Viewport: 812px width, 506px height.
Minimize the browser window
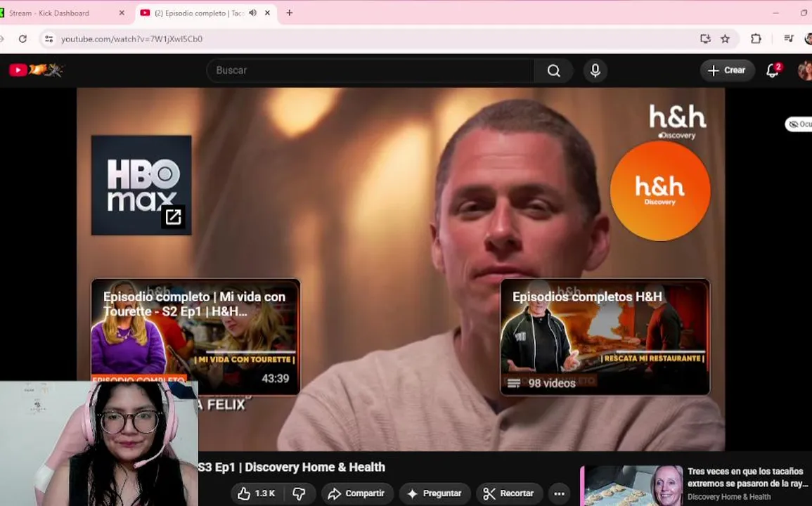pos(775,13)
